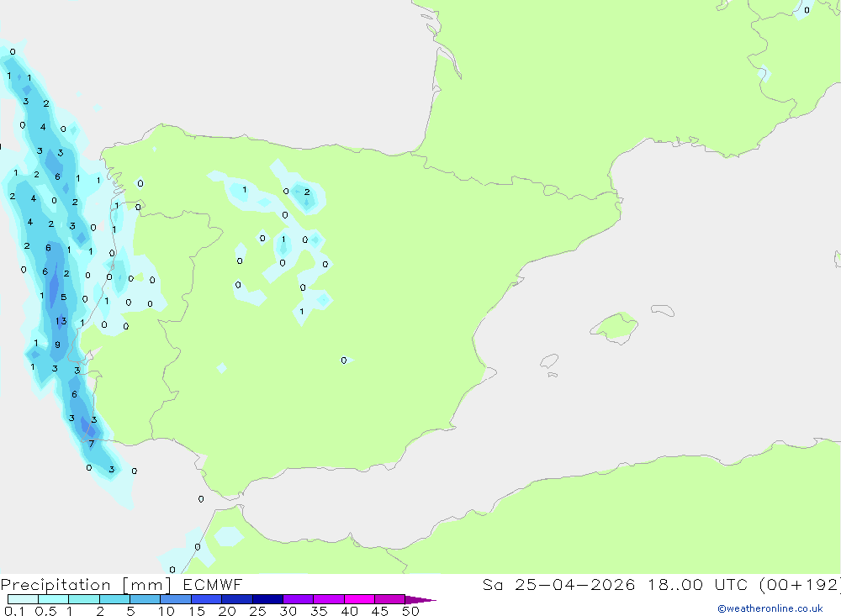Screen dimensions: 841x616
Task: Click the 45–50 mm legend color box
Action: coord(390,599)
